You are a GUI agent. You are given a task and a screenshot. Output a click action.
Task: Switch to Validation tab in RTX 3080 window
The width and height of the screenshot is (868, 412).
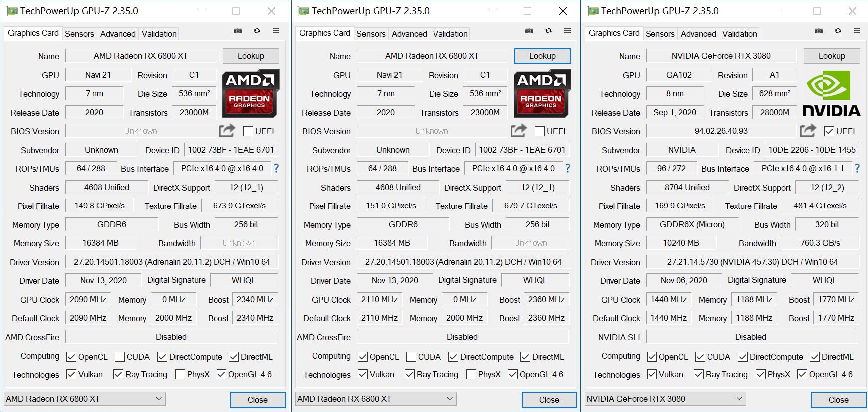point(740,34)
